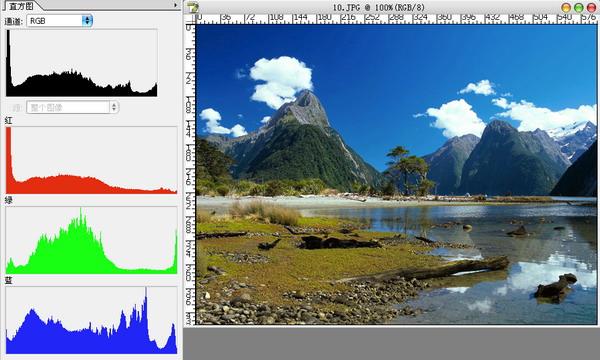Click the green channel histogram

(91, 240)
